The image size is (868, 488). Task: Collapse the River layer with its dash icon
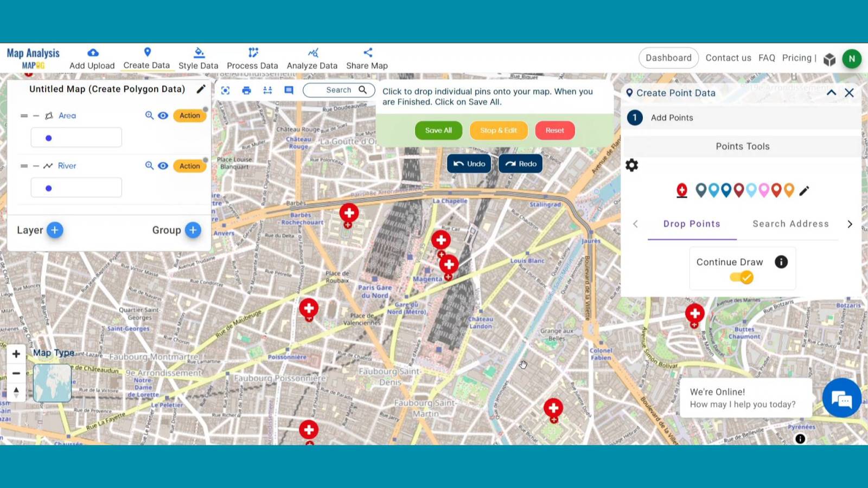[36, 166]
